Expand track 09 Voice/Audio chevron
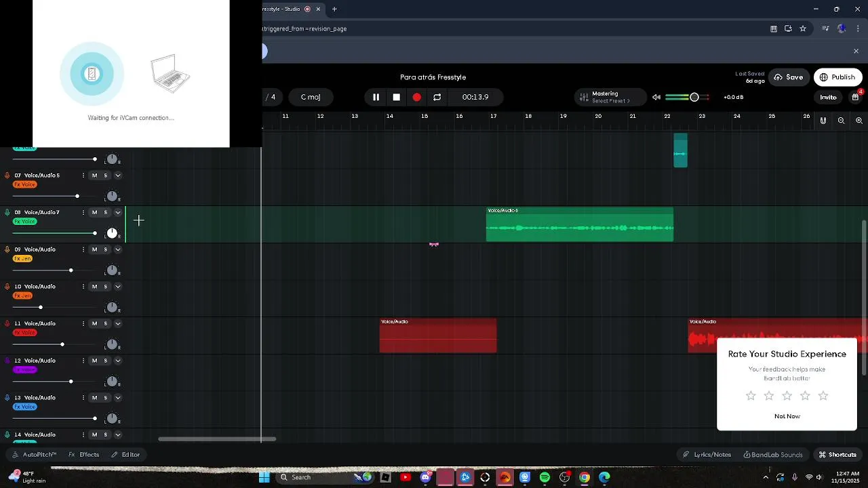Screen dimensions: 868x488 [117, 249]
